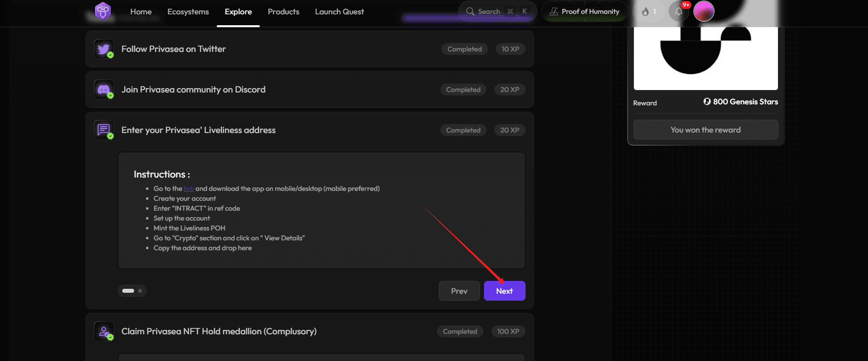
Task: Collapse Enter your Privasea' Liveliness address
Action: [x=198, y=130]
